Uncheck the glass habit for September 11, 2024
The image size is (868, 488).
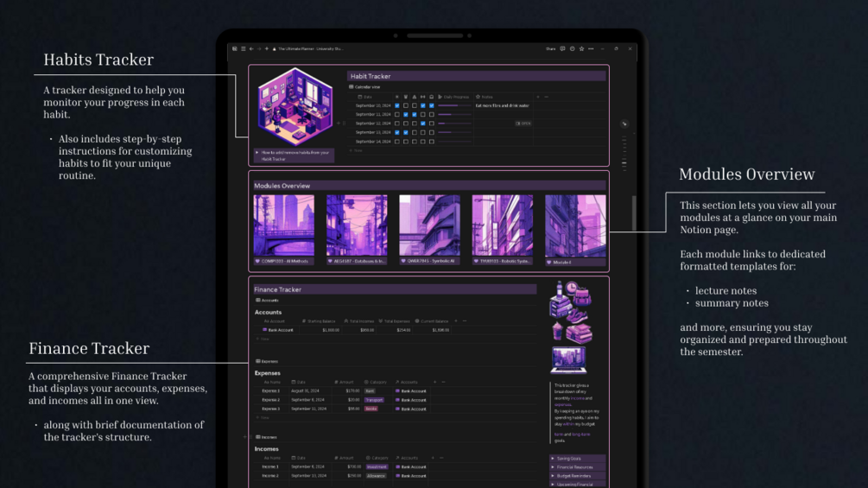[x=406, y=115]
